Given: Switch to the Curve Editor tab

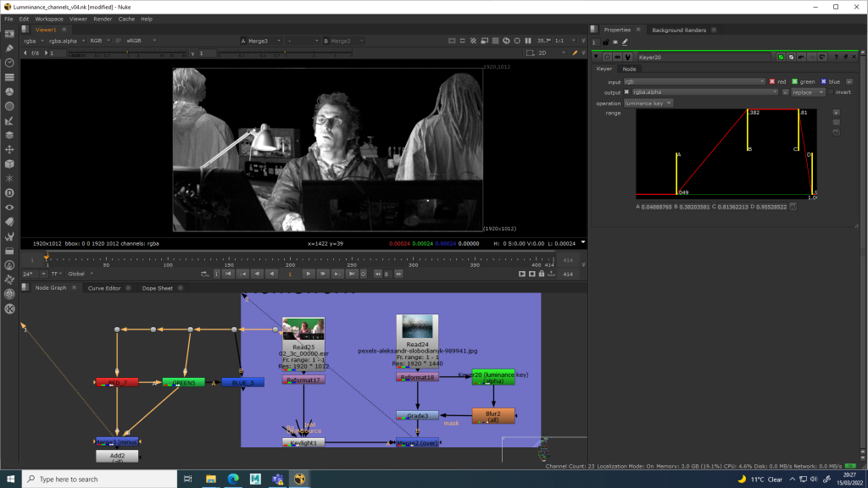Looking at the screenshot, I should (104, 288).
